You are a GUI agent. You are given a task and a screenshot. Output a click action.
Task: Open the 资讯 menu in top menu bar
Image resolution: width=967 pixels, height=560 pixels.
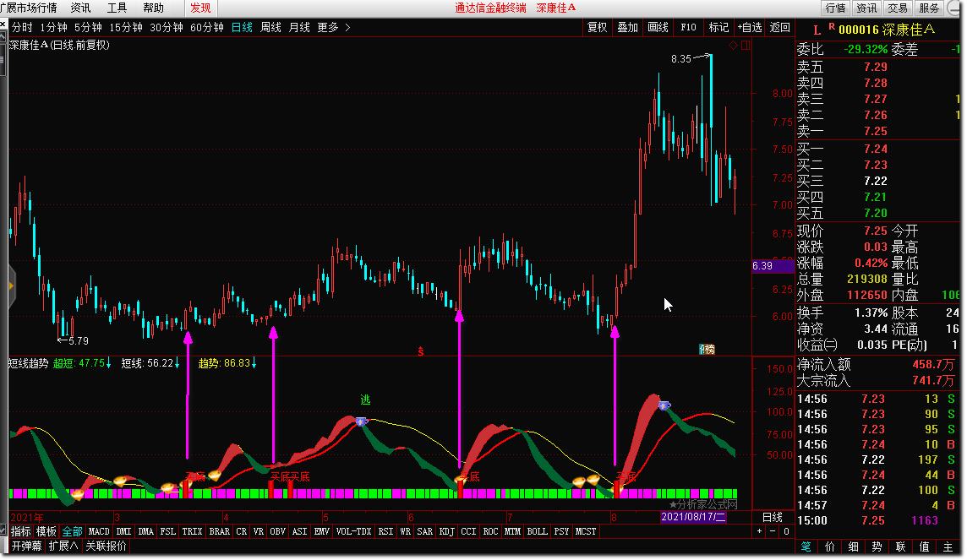click(x=81, y=8)
